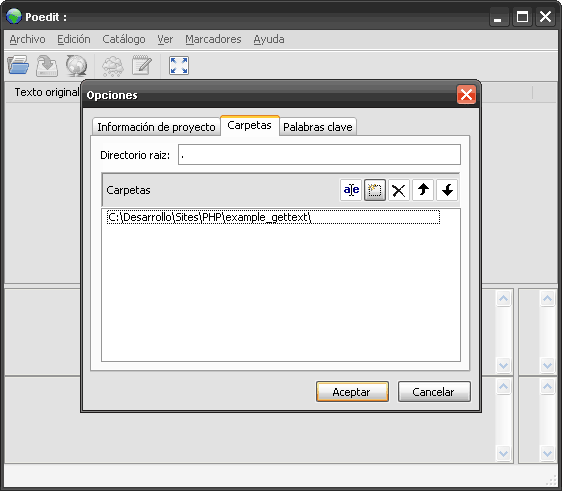Click the Directorio raiz input field
This screenshot has width=562, height=491.
pyautogui.click(x=319, y=155)
